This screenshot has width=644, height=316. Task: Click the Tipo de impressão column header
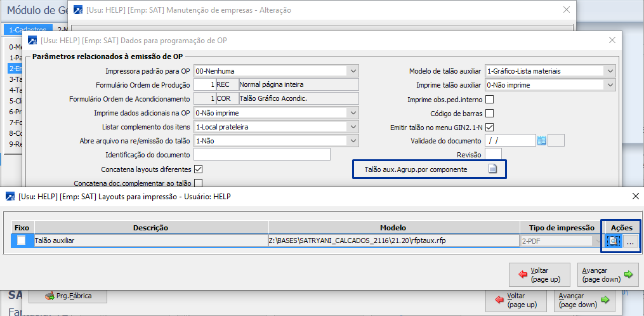coord(562,228)
